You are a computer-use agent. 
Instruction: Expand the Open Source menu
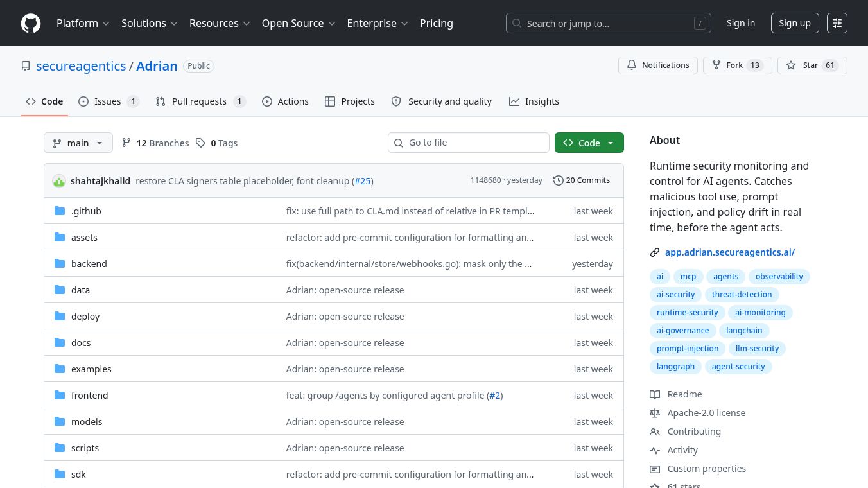coord(299,23)
